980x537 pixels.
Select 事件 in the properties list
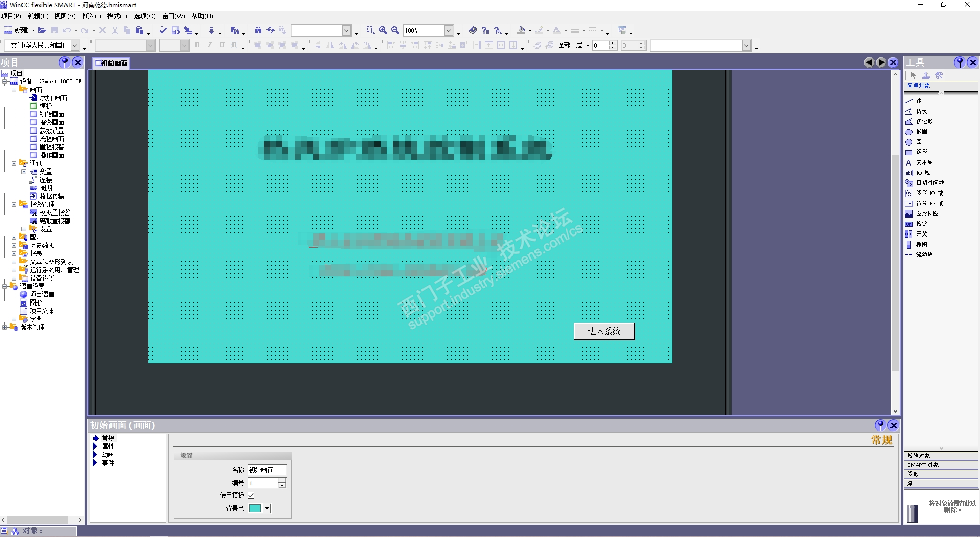(108, 463)
